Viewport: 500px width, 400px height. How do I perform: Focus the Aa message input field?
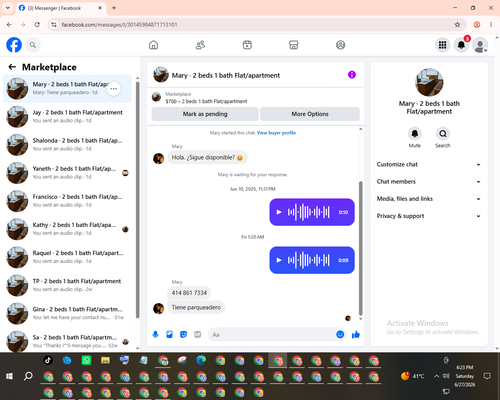(277, 334)
